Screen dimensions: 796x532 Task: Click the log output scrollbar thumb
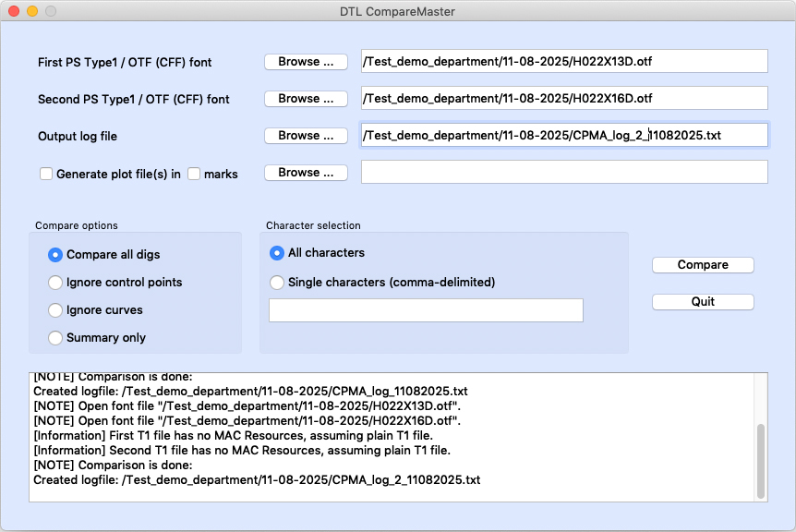761,461
